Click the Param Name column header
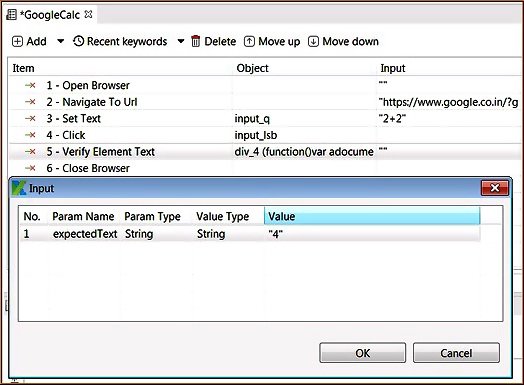Screen dimensions: 524x385 [x=83, y=216]
